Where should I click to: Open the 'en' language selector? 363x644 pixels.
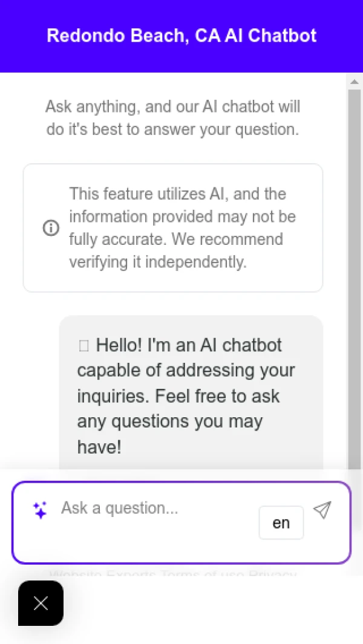(x=281, y=522)
